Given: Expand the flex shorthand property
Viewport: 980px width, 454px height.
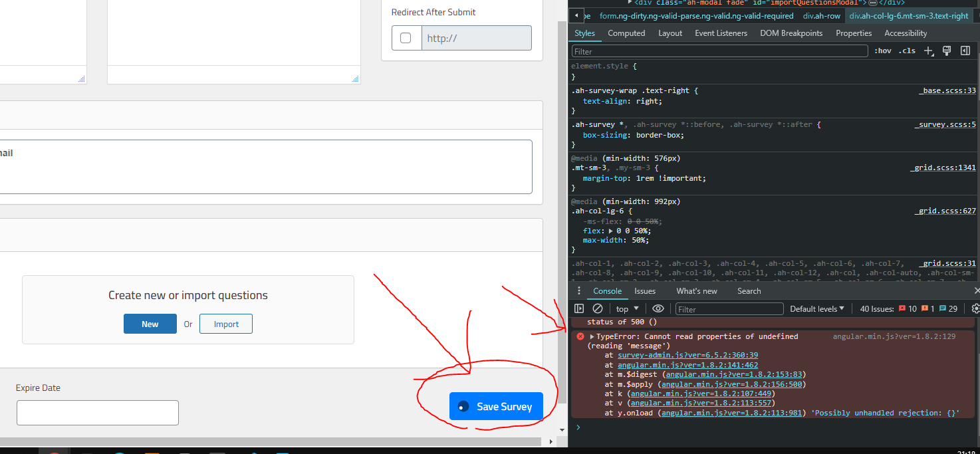Looking at the screenshot, I should click(x=611, y=231).
